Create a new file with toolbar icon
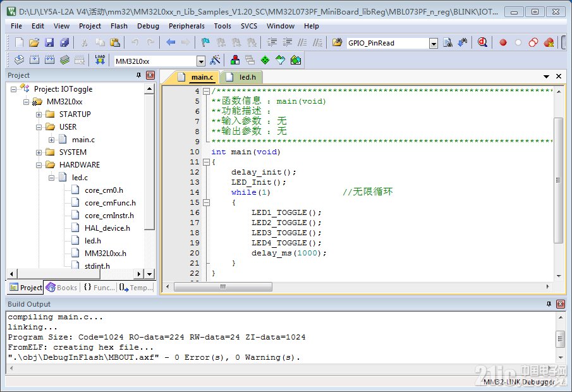 point(19,43)
